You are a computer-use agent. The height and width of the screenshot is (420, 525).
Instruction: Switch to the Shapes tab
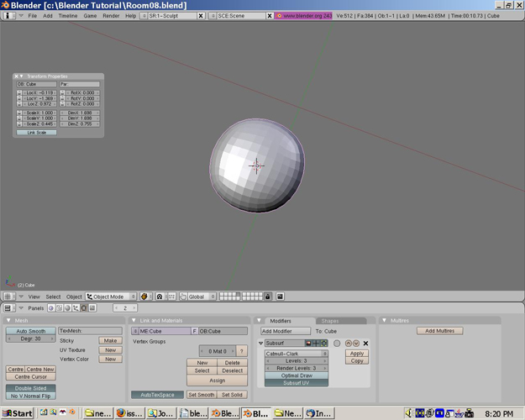point(330,321)
